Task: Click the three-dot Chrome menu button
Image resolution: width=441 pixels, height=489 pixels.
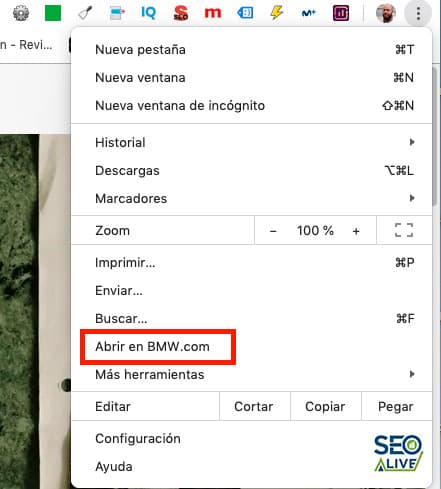Action: click(418, 13)
